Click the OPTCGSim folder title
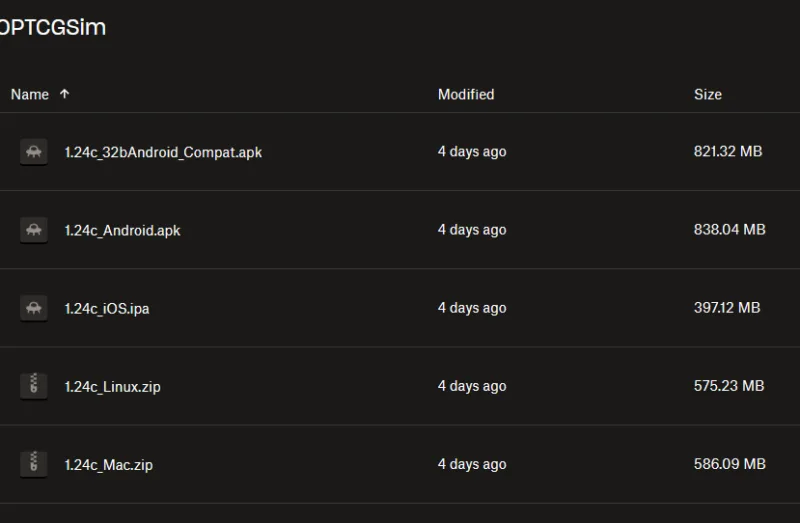Image resolution: width=800 pixels, height=523 pixels. pos(53,27)
